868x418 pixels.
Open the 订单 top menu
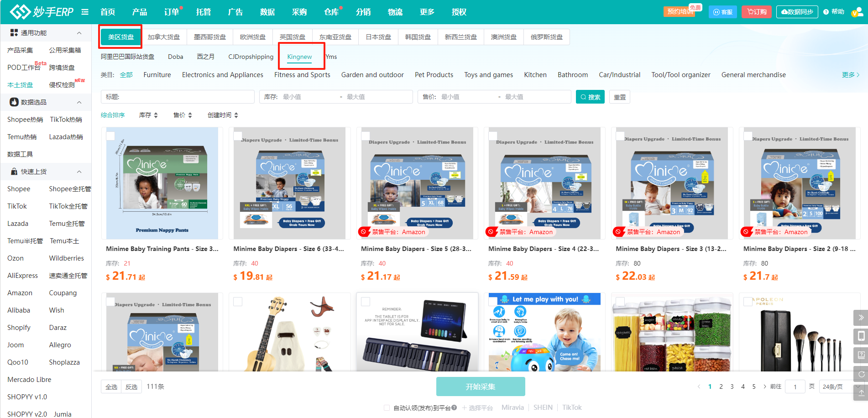(x=172, y=12)
